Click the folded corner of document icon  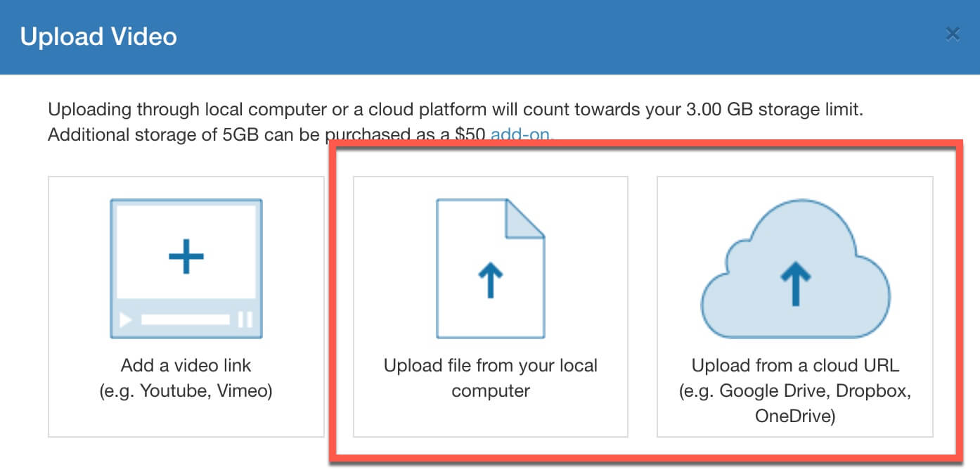(x=527, y=218)
